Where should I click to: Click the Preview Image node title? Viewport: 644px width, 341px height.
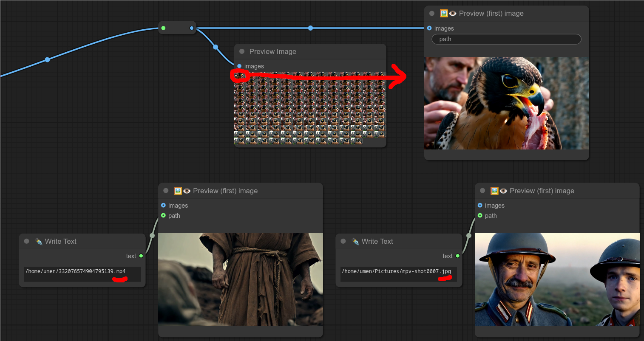pyautogui.click(x=272, y=51)
